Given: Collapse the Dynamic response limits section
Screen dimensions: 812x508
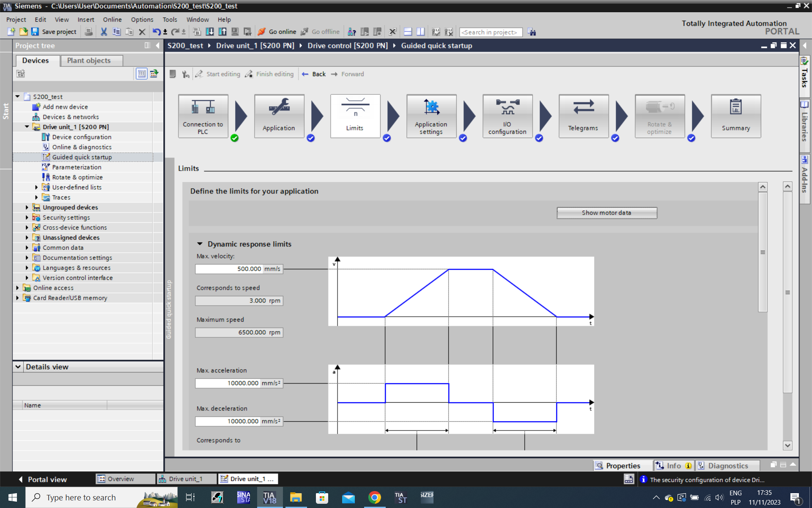Looking at the screenshot, I should tap(200, 244).
